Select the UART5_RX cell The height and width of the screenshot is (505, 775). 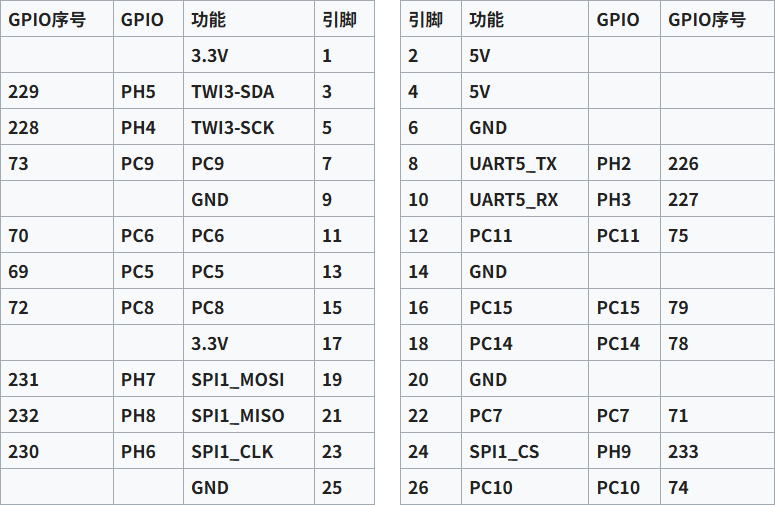pos(513,200)
